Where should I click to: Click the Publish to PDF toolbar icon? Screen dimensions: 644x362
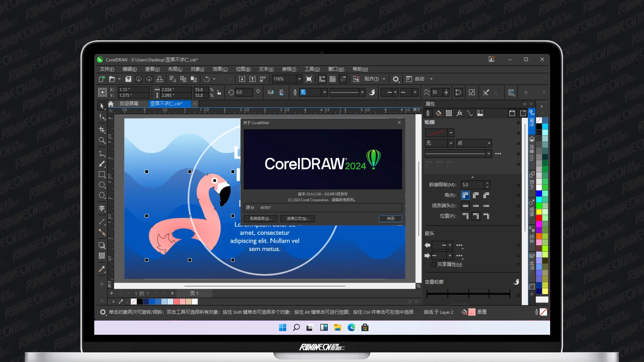click(262, 79)
